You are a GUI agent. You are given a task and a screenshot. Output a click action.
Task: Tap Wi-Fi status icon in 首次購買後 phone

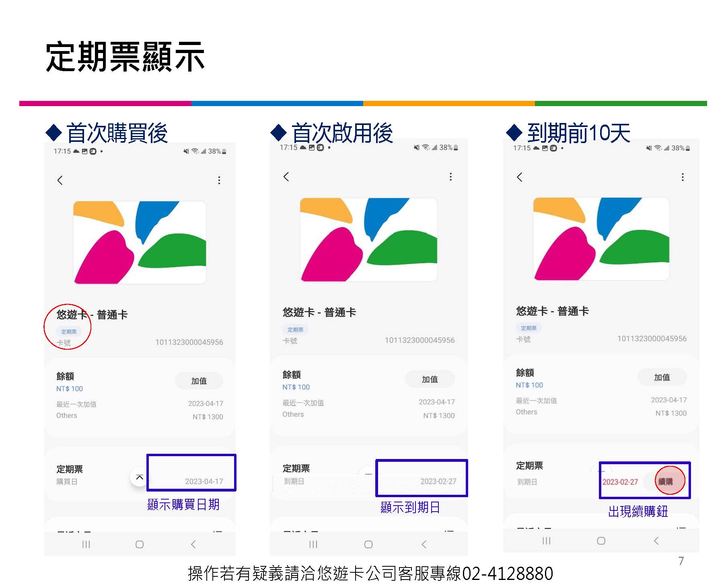(x=195, y=151)
